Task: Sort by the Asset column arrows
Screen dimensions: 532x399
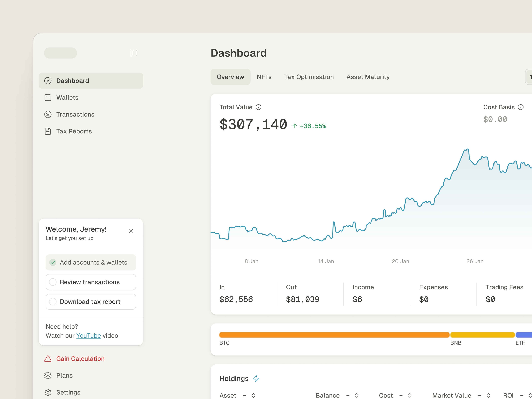Action: tap(254, 395)
